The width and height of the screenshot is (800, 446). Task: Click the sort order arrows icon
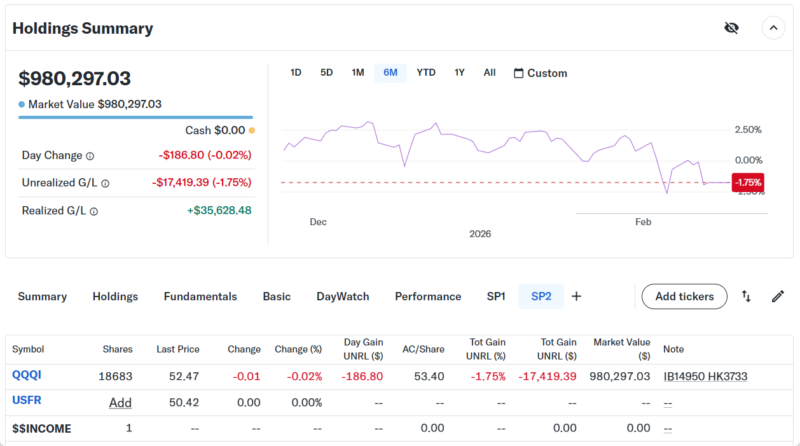pos(746,296)
